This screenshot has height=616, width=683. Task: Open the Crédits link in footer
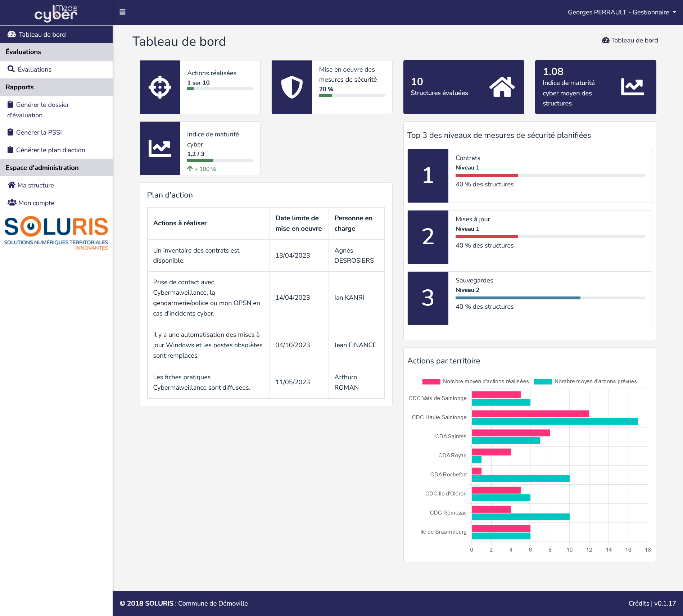coord(638,603)
